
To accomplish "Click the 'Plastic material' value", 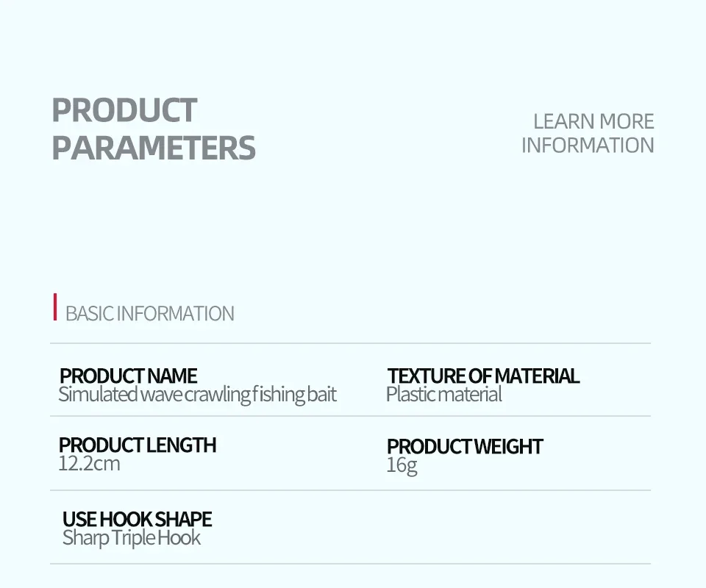I will [x=443, y=395].
